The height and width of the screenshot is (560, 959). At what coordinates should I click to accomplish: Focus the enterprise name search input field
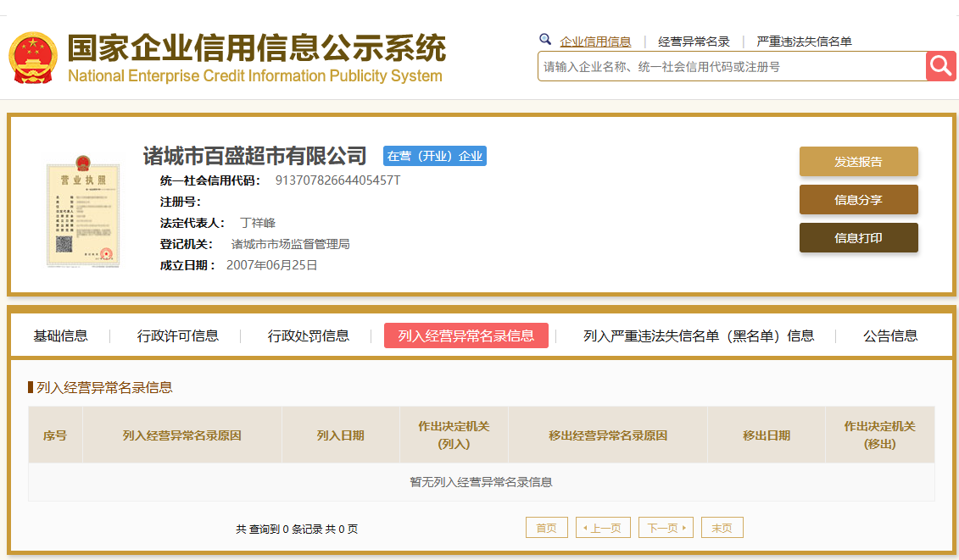[732, 66]
